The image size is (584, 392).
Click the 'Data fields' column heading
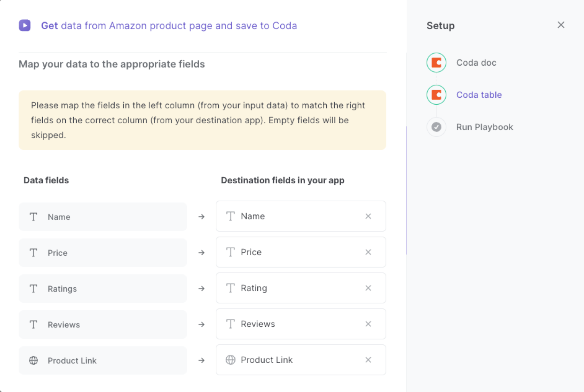(x=46, y=181)
